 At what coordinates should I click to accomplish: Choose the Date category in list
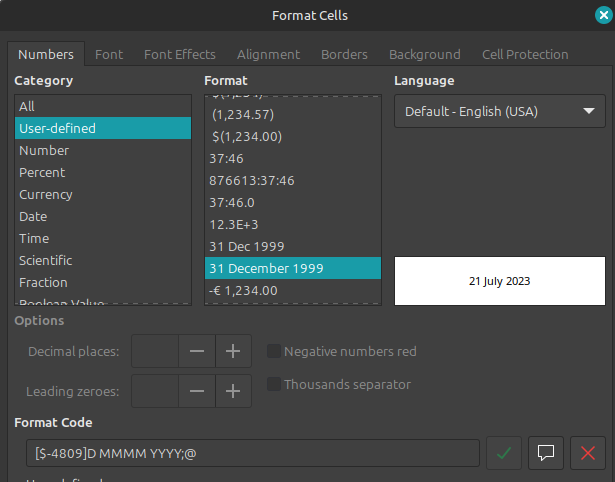(x=33, y=216)
